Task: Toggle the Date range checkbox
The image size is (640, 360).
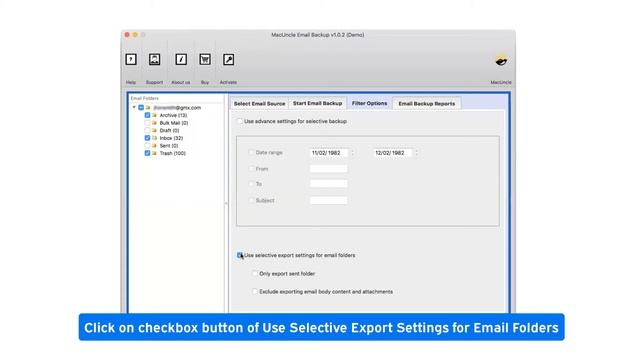Action: pyautogui.click(x=251, y=153)
